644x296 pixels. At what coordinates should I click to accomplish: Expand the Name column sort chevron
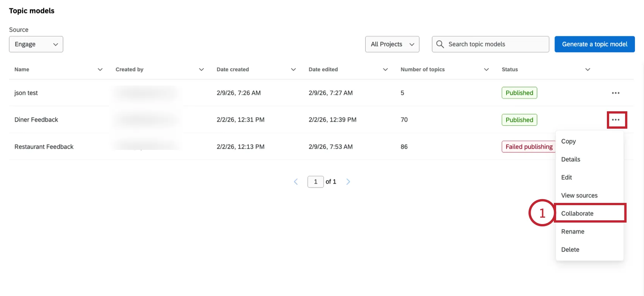pyautogui.click(x=100, y=70)
